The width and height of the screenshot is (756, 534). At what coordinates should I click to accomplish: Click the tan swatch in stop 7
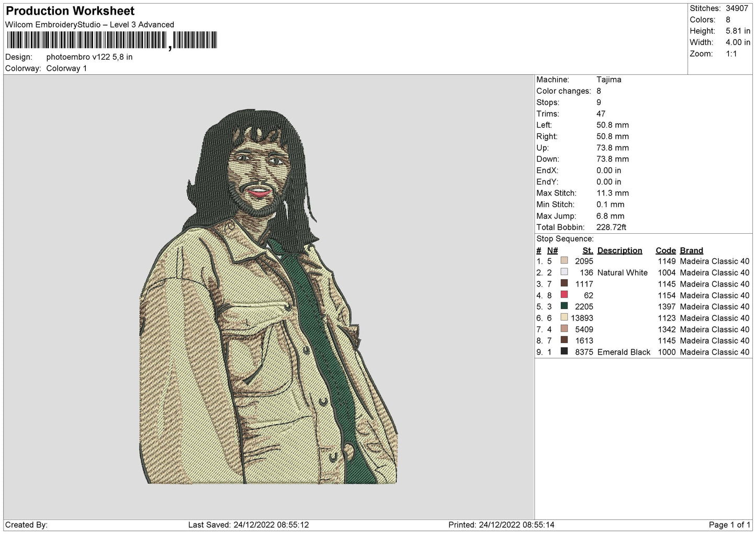pyautogui.click(x=564, y=328)
